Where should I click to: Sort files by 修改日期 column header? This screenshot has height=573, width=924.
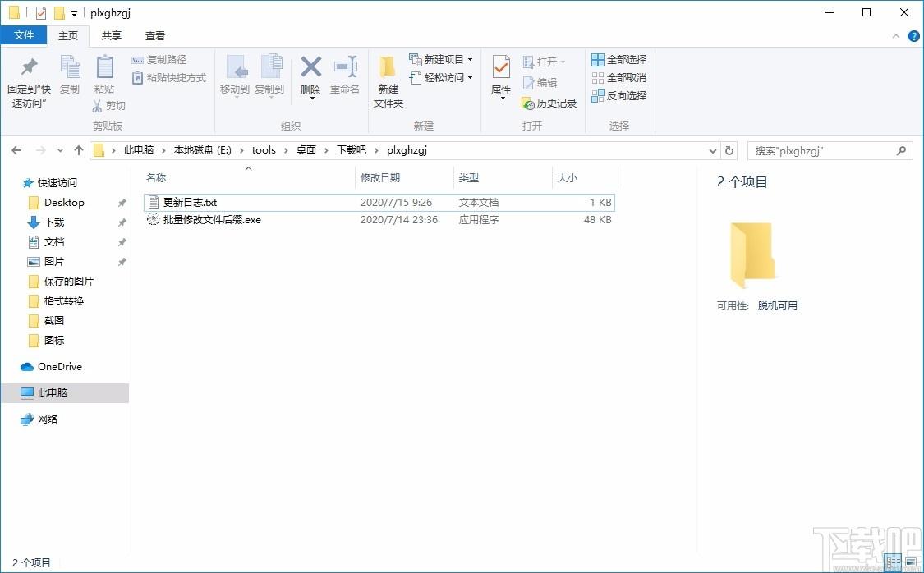(x=380, y=177)
